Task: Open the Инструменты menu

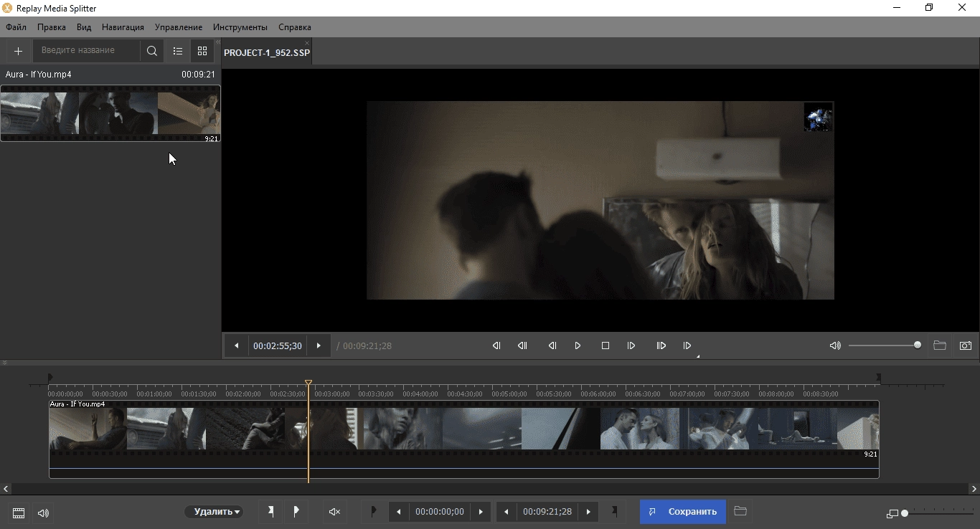Action: pyautogui.click(x=240, y=27)
